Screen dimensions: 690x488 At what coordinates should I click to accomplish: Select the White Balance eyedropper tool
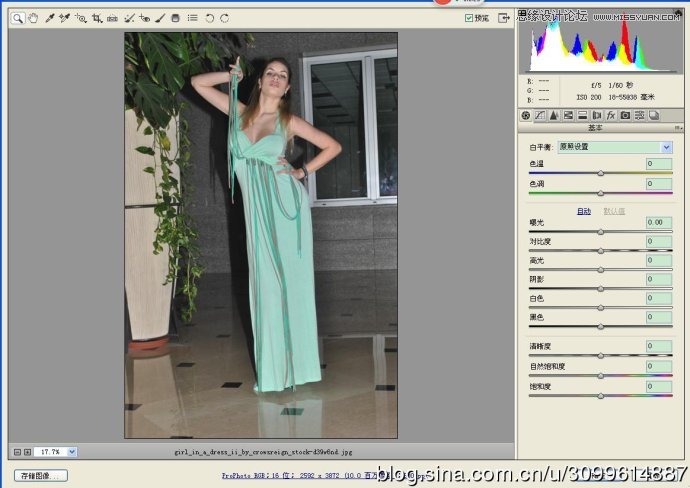click(x=50, y=18)
